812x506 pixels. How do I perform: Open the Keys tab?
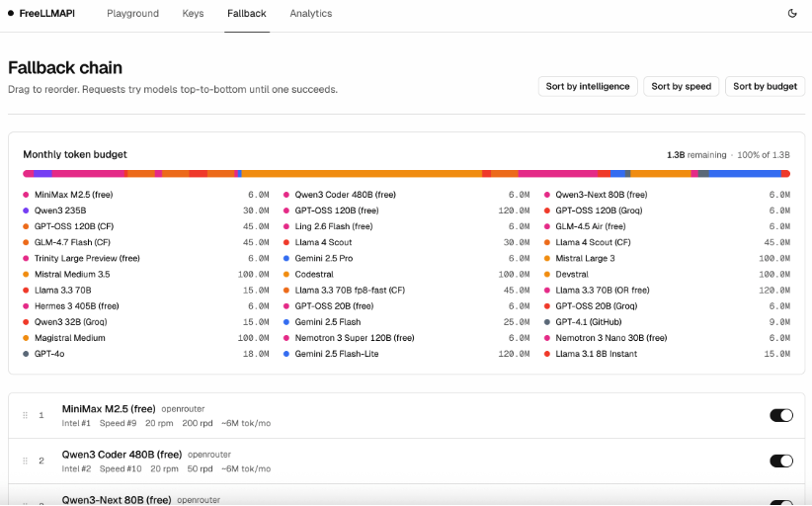click(193, 14)
